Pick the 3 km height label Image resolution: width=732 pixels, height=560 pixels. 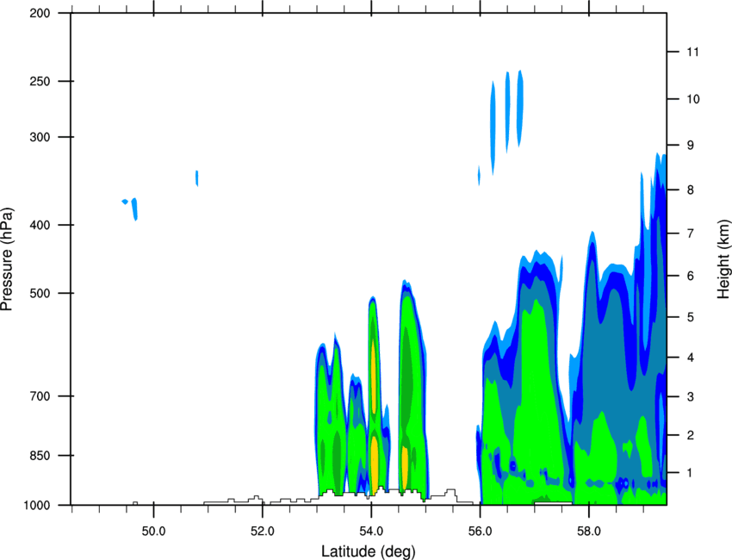click(x=691, y=397)
